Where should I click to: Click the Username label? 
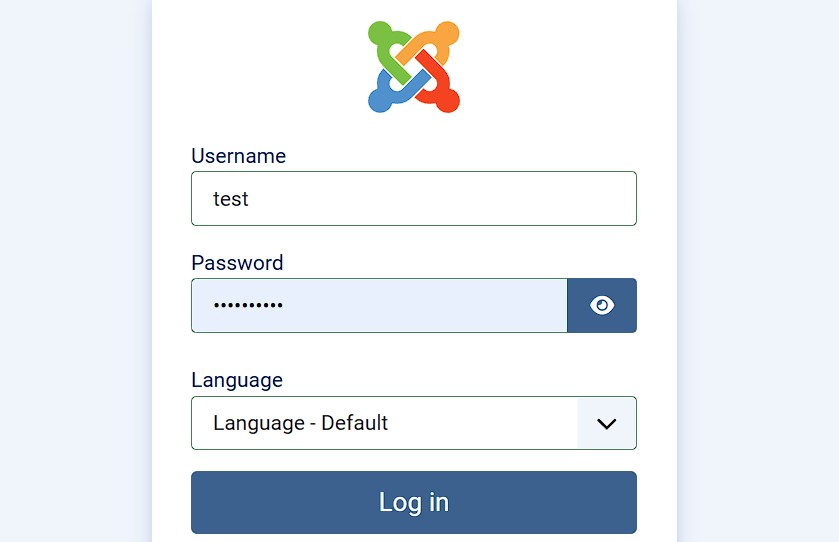point(238,156)
